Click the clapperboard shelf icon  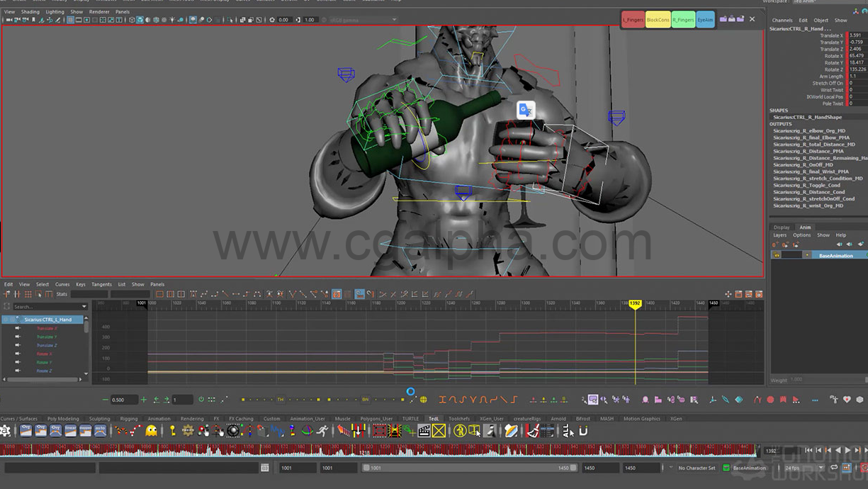(424, 431)
